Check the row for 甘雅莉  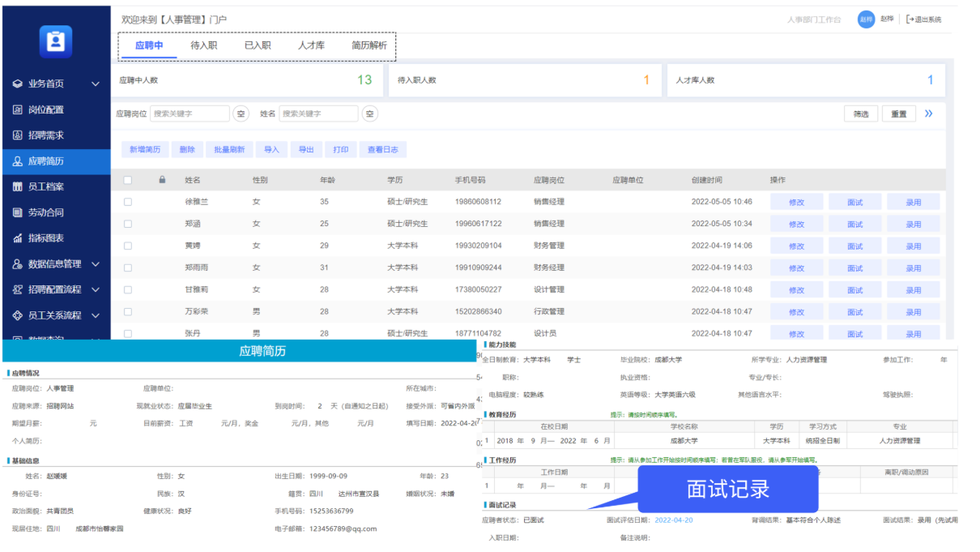[127, 289]
